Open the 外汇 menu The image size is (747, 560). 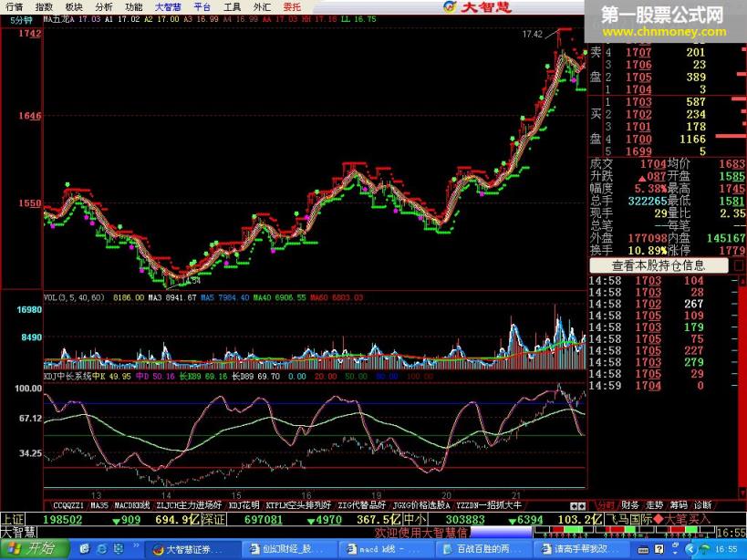click(x=262, y=6)
